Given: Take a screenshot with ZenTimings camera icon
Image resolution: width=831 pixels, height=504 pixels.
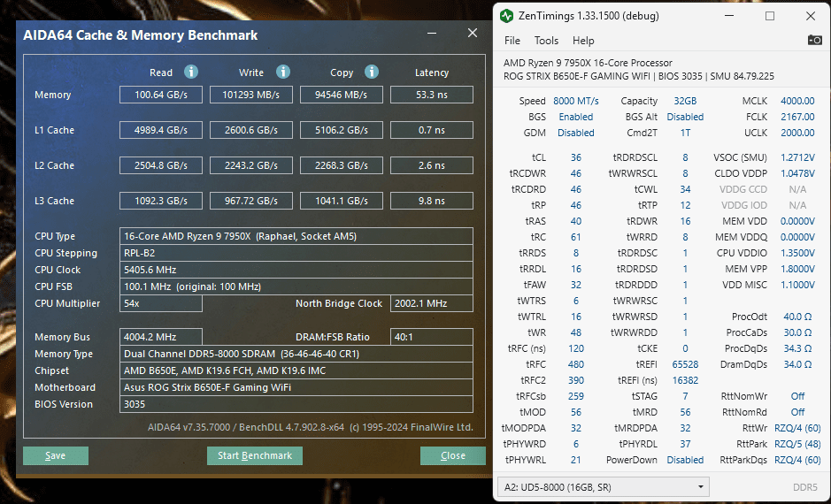Looking at the screenshot, I should click(x=814, y=41).
